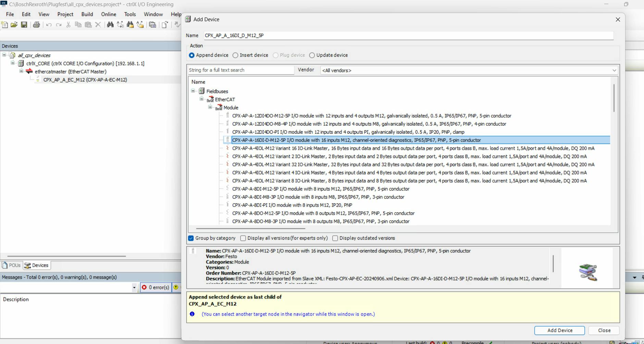This screenshot has height=344, width=644.
Task: Click the Module category icon
Action: point(219,107)
